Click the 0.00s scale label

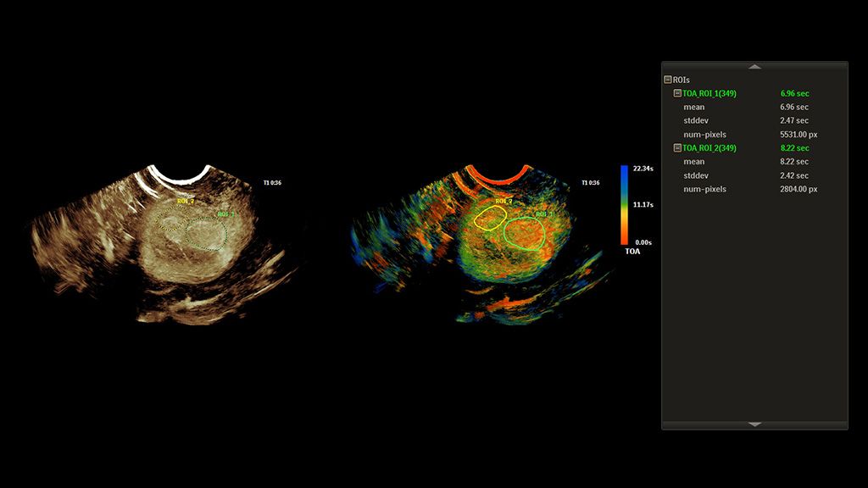pyautogui.click(x=643, y=242)
